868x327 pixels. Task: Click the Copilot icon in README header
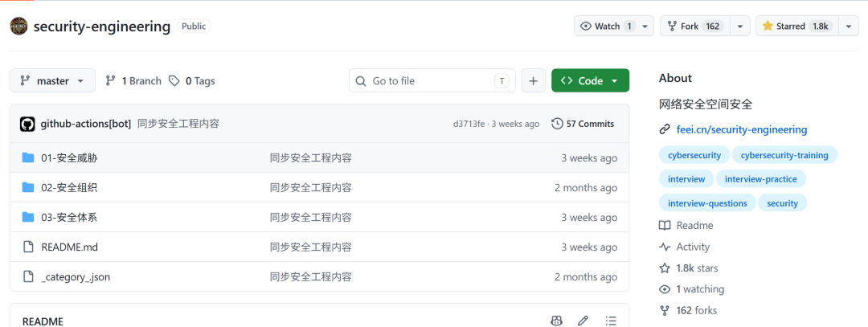557,321
